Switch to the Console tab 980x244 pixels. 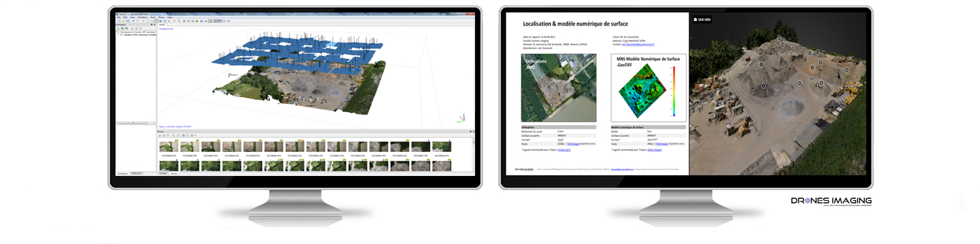(163, 173)
